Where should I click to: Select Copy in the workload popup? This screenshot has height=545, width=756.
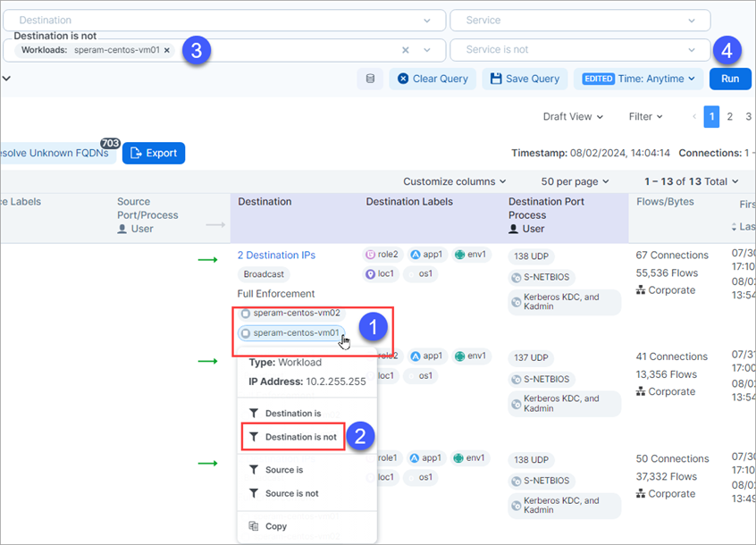tap(276, 526)
